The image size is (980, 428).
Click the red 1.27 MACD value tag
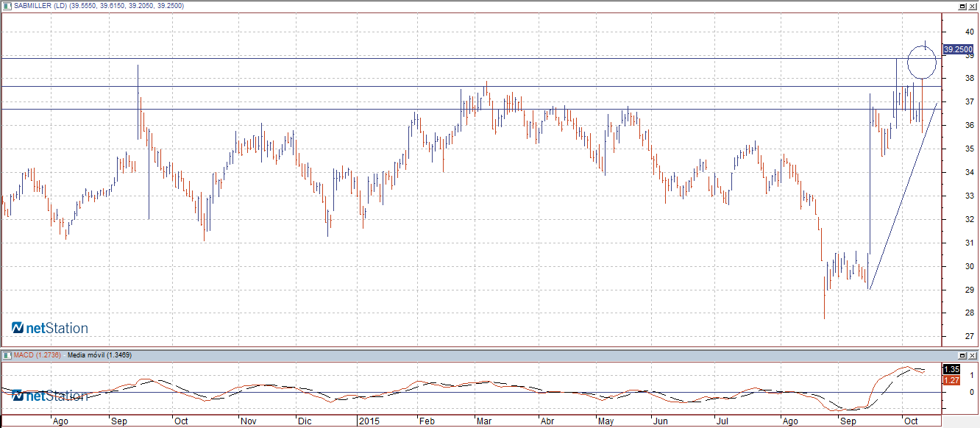952,380
